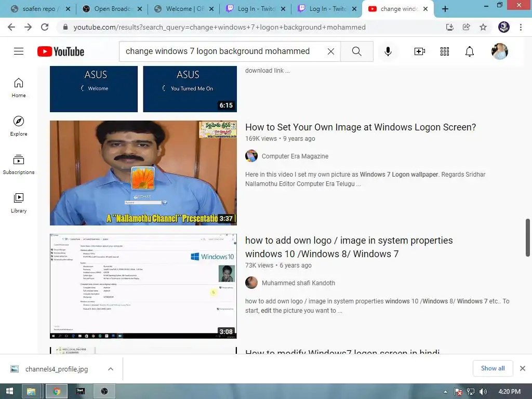
Task: Open the volume speaker tray icon
Action: pos(483,392)
